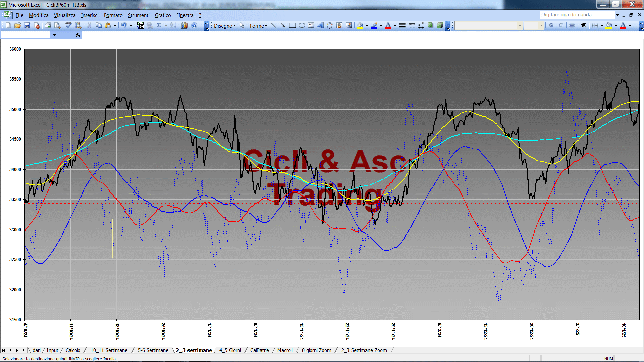Open the Formato menu
Image resolution: width=644 pixels, height=362 pixels.
click(x=113, y=15)
